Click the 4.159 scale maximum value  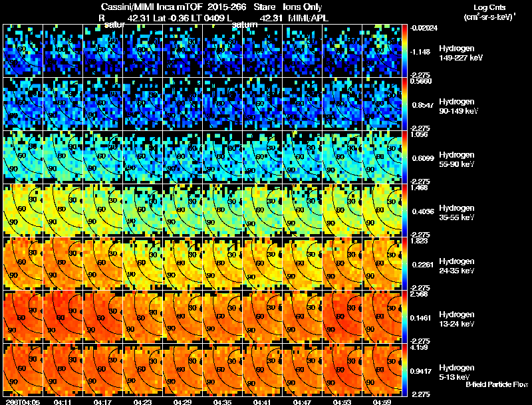(419, 348)
